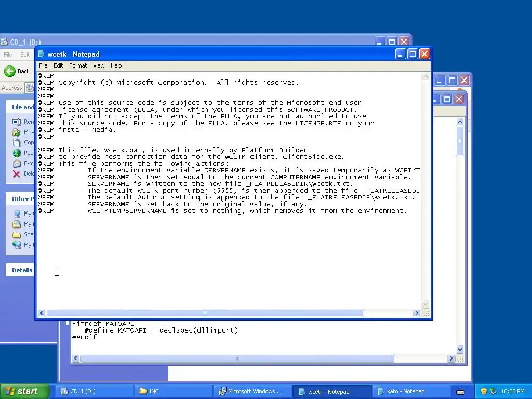Click the network connection tray icon

(494, 391)
